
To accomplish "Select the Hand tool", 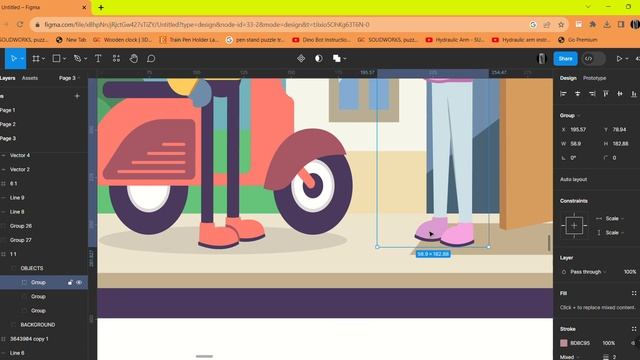I will pos(133,59).
